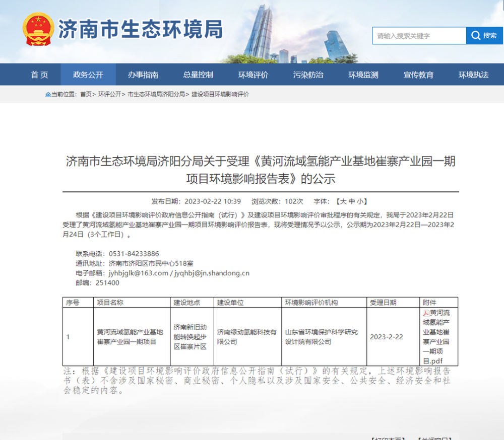The height and width of the screenshot is (440, 504).
Task: Open 环评公开 breadcrumb link
Action: [109, 95]
